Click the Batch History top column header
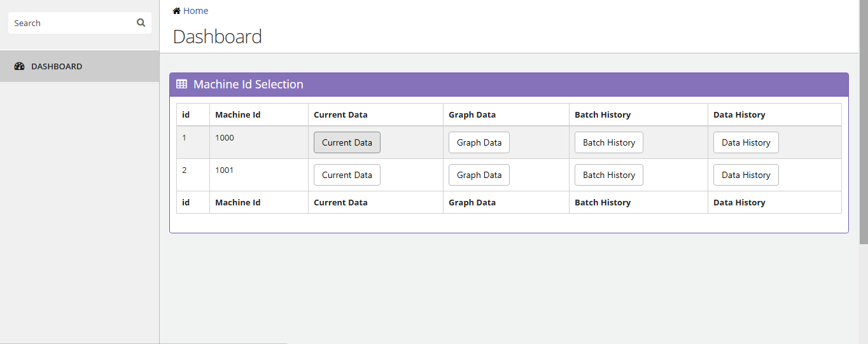The width and height of the screenshot is (868, 344). pyautogui.click(x=603, y=114)
